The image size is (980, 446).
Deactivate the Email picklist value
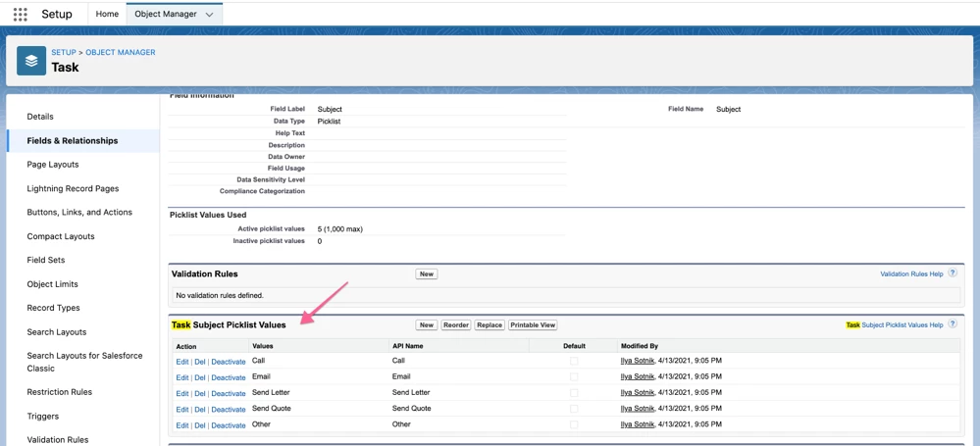(x=229, y=377)
